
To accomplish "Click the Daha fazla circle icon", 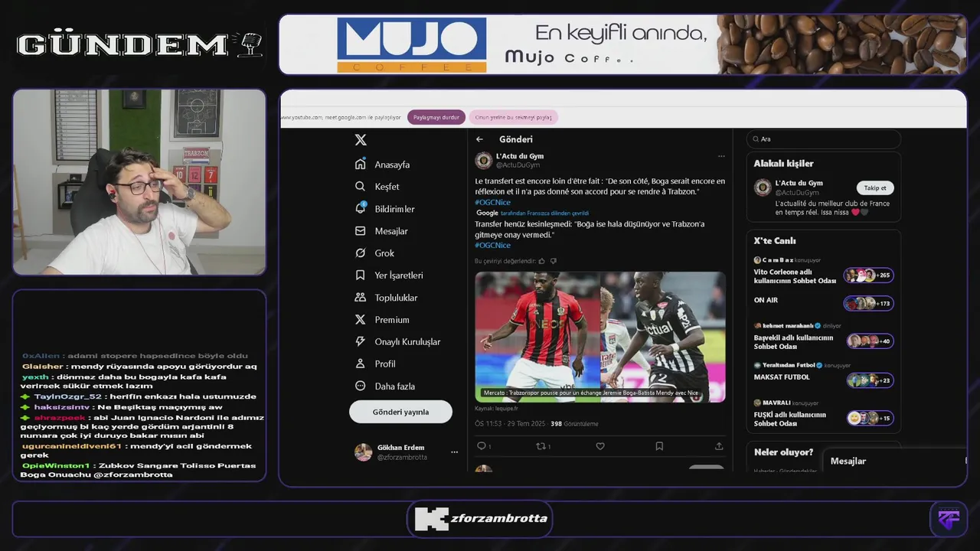I will coord(361,386).
